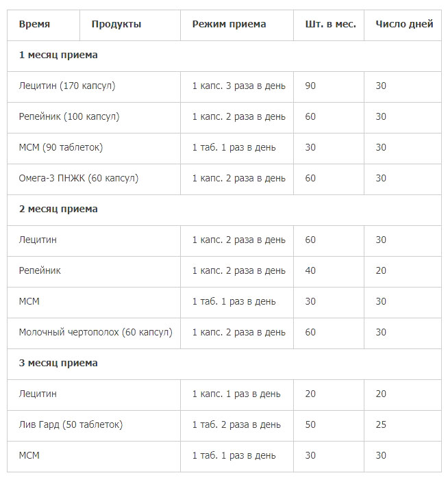
Task: Click the 'Число дней' column header
Action: (x=403, y=25)
